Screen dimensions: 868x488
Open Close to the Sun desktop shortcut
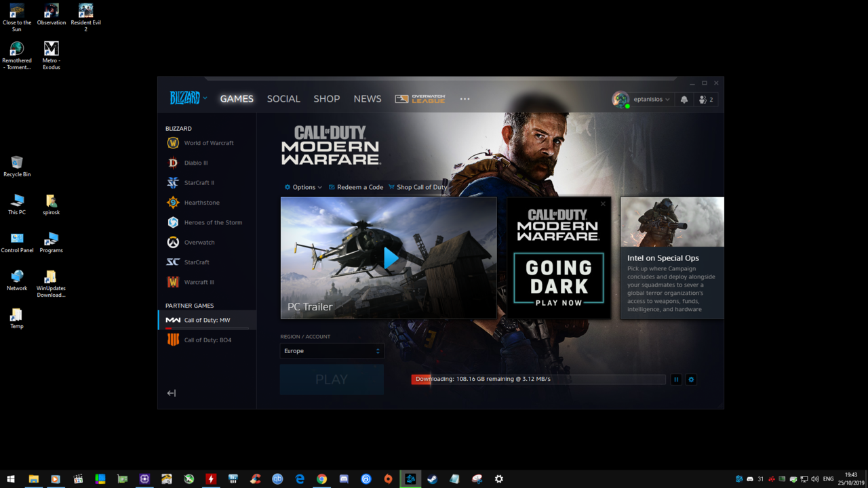tap(17, 18)
